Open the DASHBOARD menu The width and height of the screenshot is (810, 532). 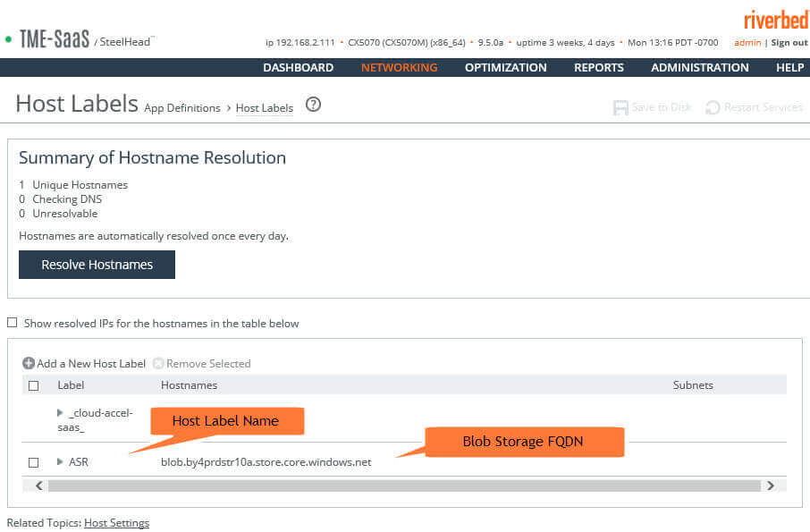pos(298,68)
